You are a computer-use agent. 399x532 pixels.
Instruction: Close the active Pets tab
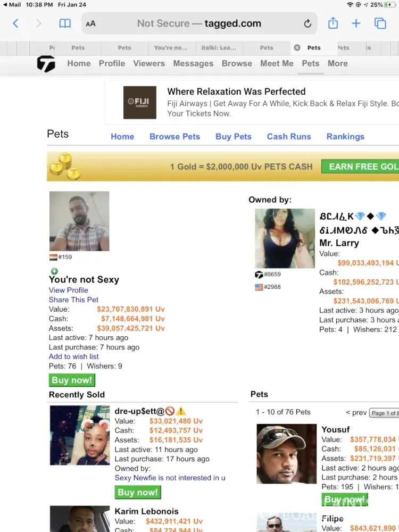pos(297,47)
